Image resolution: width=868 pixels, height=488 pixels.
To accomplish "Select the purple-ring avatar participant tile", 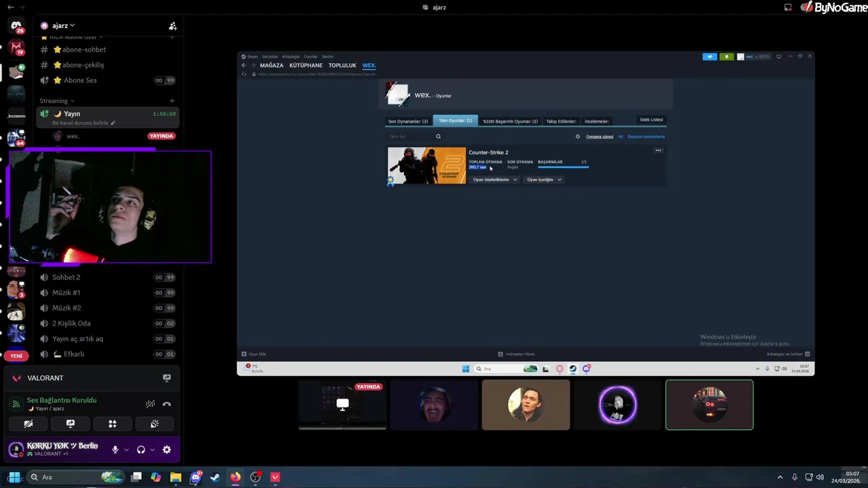I will point(618,405).
